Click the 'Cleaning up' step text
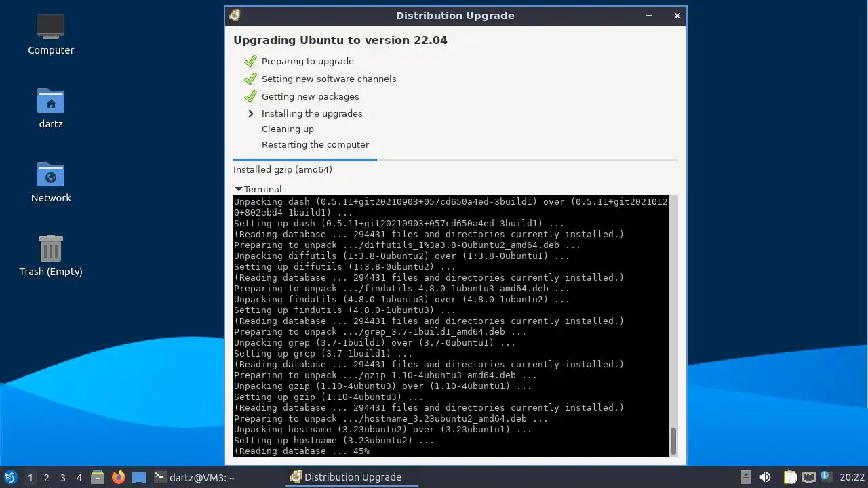The height and width of the screenshot is (488, 868). 288,129
